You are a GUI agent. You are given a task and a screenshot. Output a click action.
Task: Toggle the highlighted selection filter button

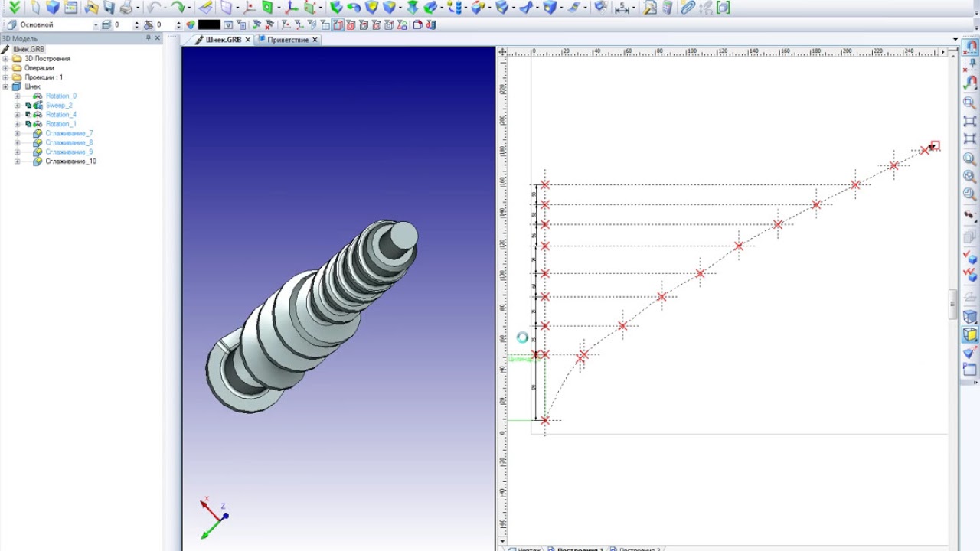pyautogui.click(x=337, y=25)
